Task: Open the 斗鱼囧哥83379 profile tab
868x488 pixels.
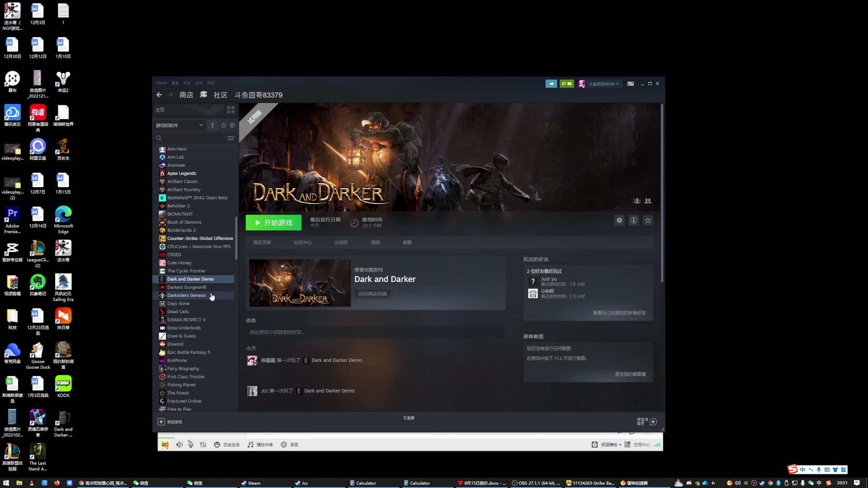Action: point(259,95)
